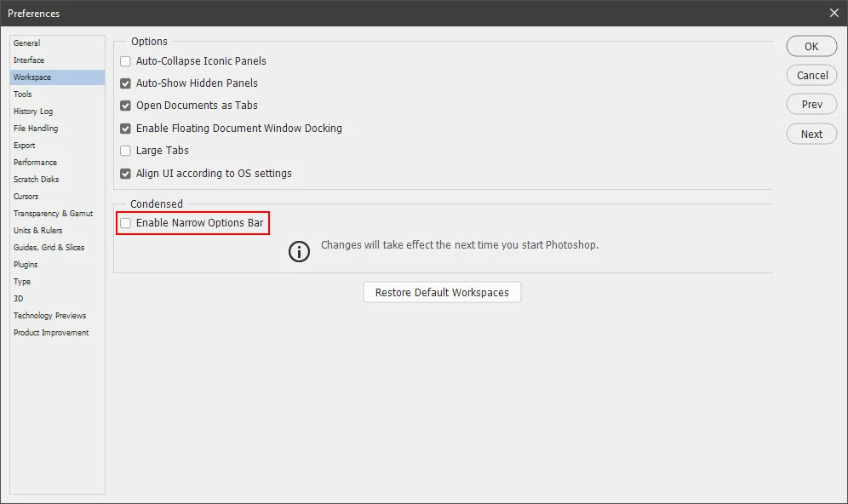Advance with the Next button
848x504 pixels.
811,135
